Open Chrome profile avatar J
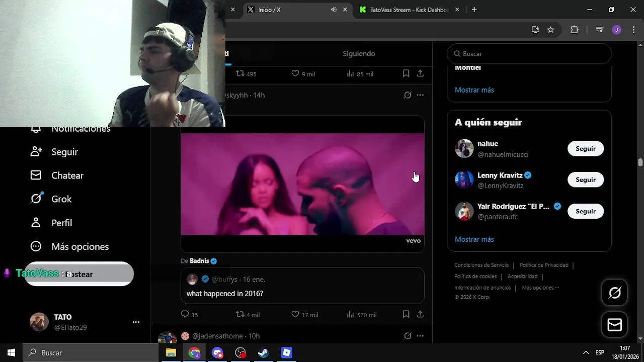Viewport: 644px width, 362px height. (616, 30)
